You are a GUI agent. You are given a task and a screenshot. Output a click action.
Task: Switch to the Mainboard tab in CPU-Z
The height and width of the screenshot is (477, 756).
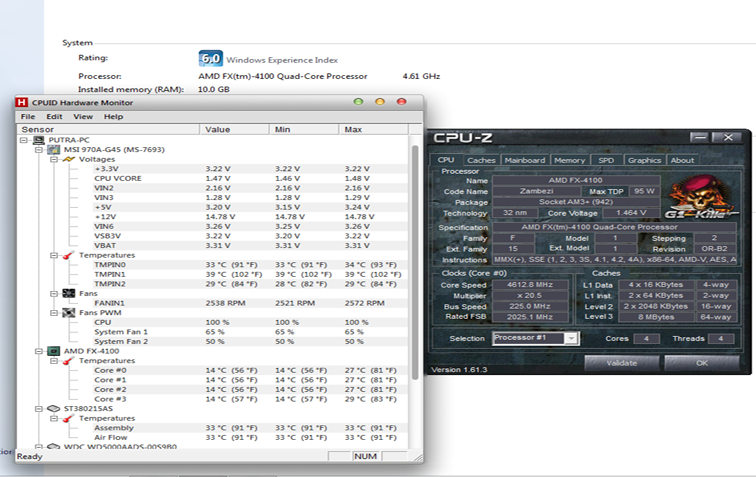point(525,160)
